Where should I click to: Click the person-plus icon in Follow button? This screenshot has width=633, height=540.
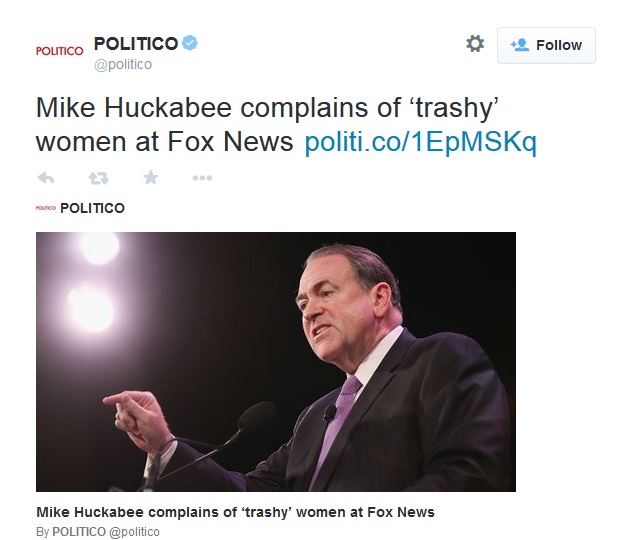click(520, 45)
